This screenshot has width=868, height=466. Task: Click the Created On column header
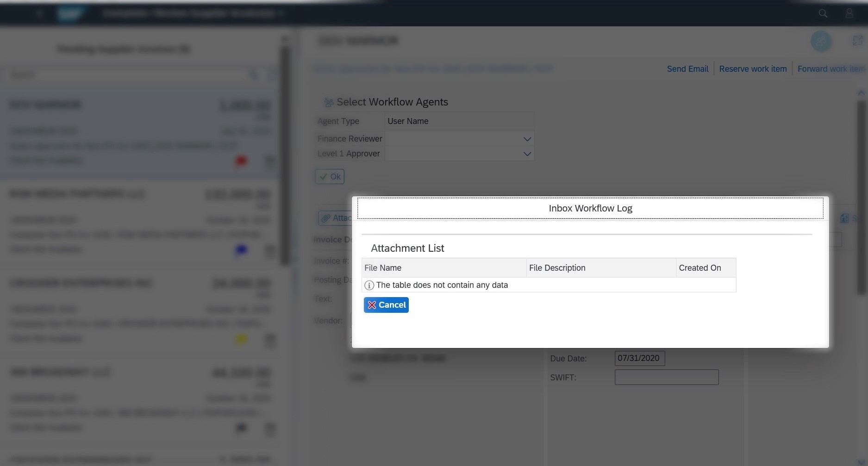pyautogui.click(x=706, y=268)
